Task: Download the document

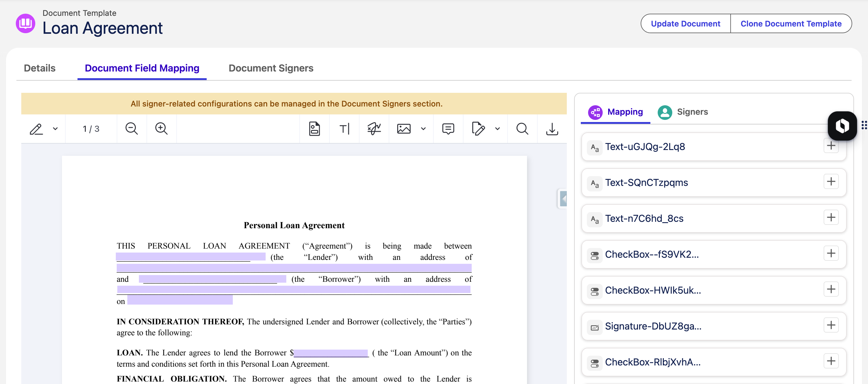Action: 552,129
